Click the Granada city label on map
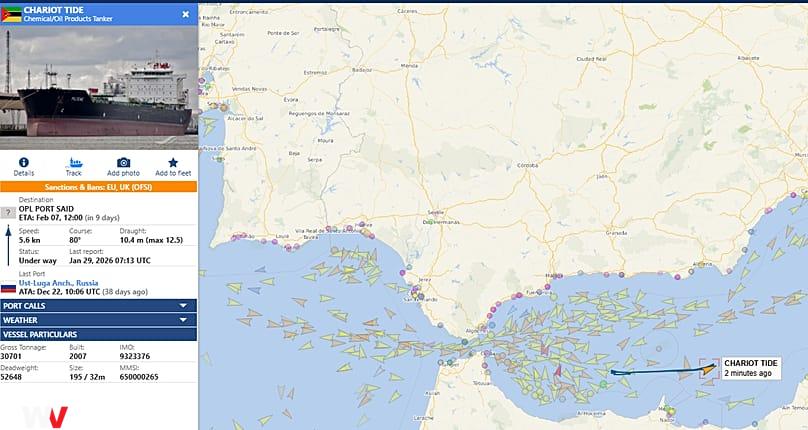Screen dimensions: 808x430 (616, 233)
